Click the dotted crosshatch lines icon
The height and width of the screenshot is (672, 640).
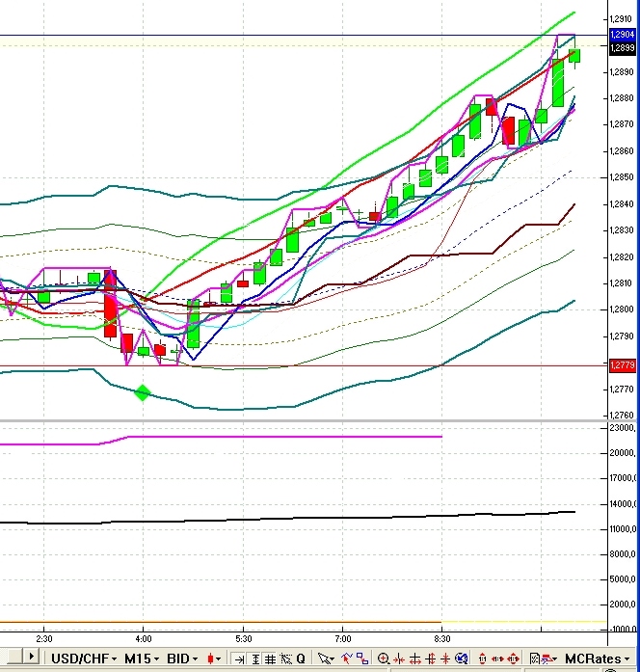pos(285,659)
